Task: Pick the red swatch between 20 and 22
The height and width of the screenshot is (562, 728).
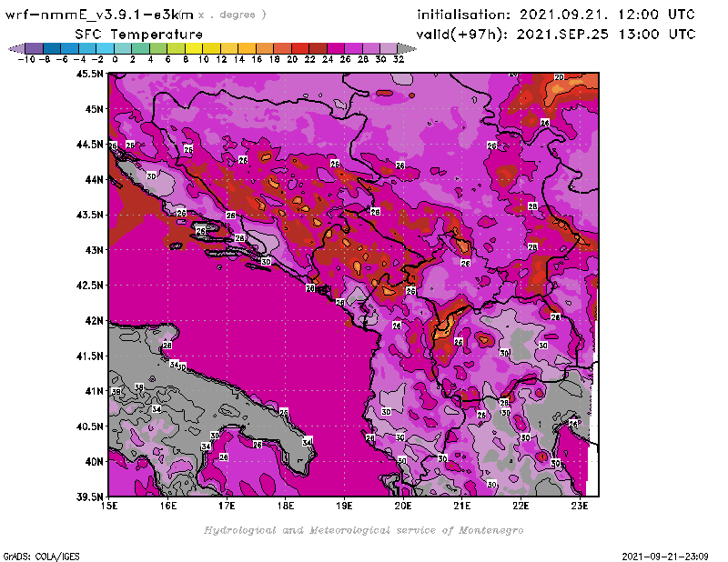Action: click(300, 49)
